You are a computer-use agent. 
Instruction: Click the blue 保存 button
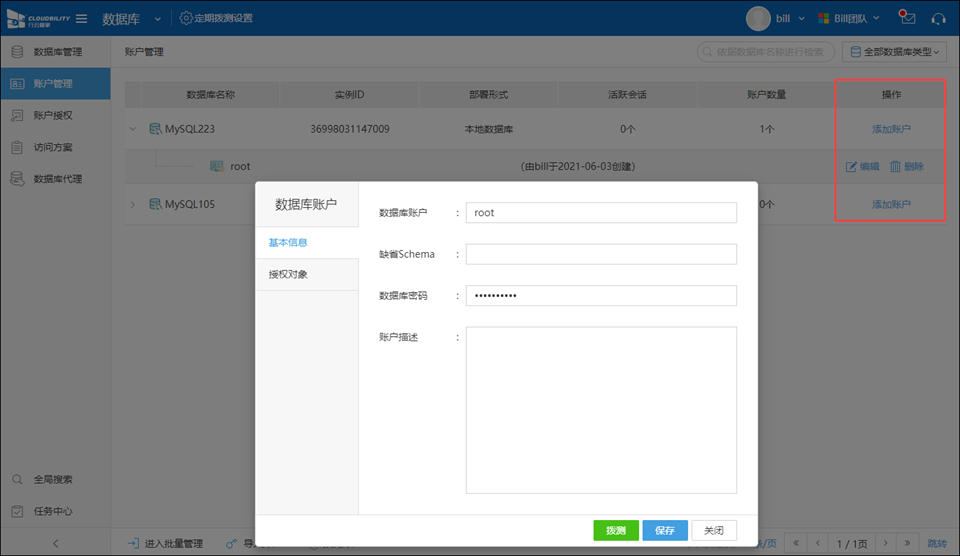click(x=665, y=530)
